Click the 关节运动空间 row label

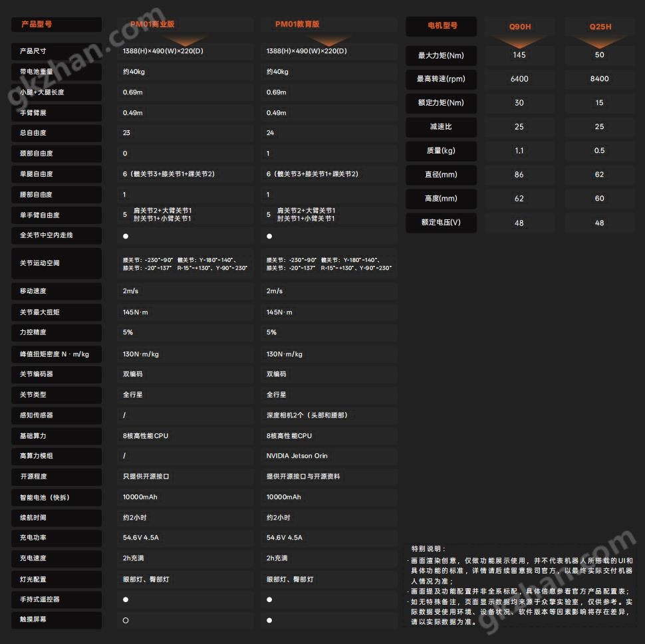pos(40,263)
